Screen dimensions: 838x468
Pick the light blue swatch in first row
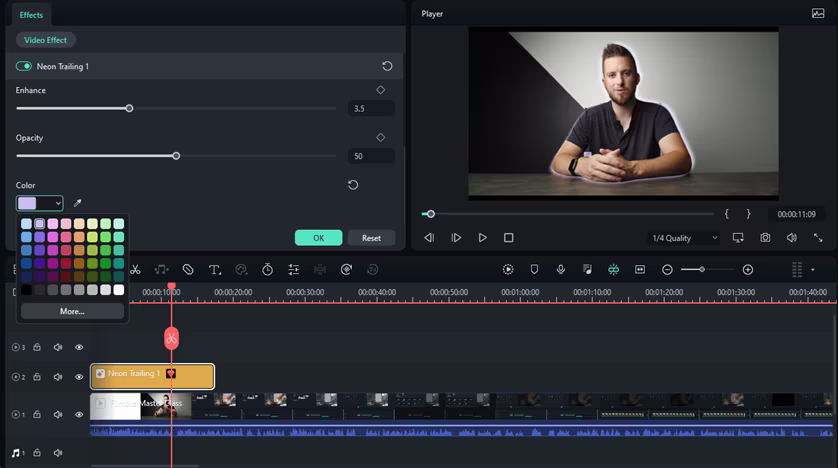(x=26, y=223)
